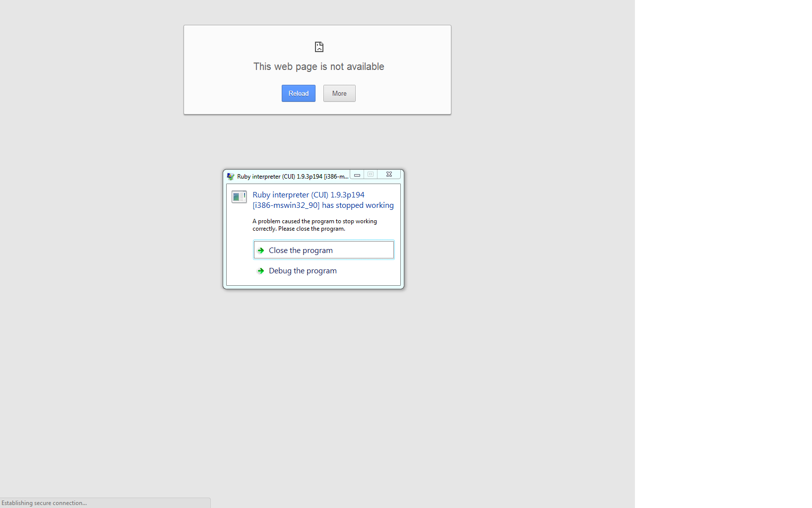
Task: Click the Reload button
Action: 298,93
